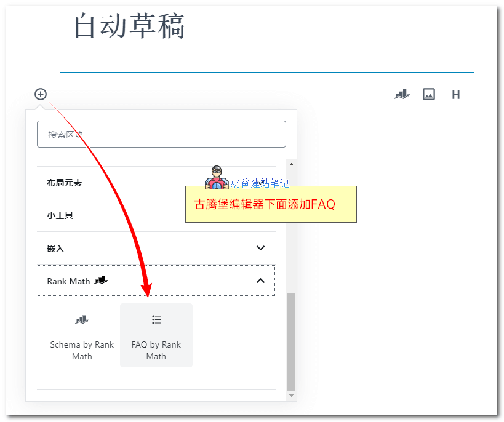Click the block list scrollbar down arrow
Screen dimensions: 504x422
point(292,396)
